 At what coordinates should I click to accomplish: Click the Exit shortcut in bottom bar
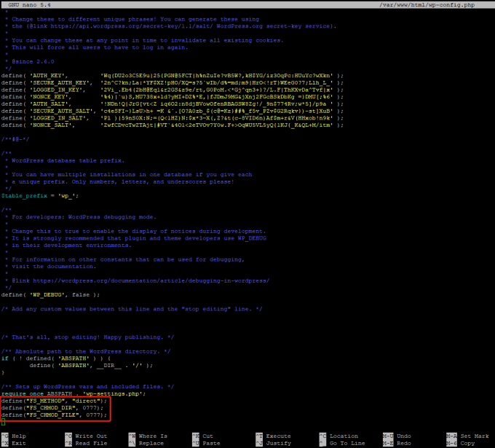pos(18,443)
